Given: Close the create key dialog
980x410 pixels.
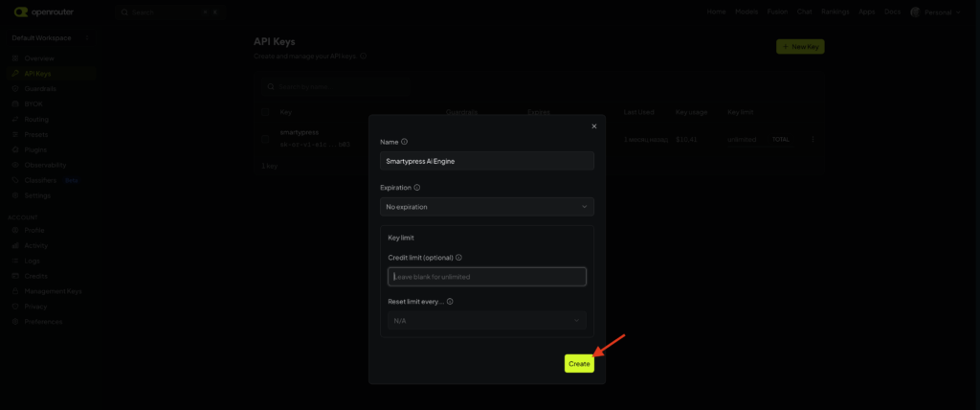Looking at the screenshot, I should [x=593, y=126].
